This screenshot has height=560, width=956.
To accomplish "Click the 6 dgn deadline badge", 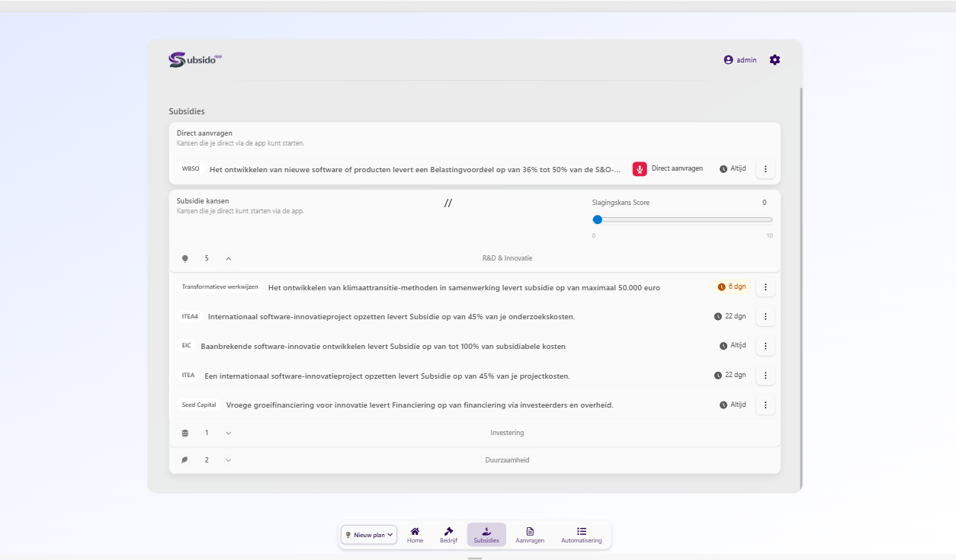I will point(731,287).
